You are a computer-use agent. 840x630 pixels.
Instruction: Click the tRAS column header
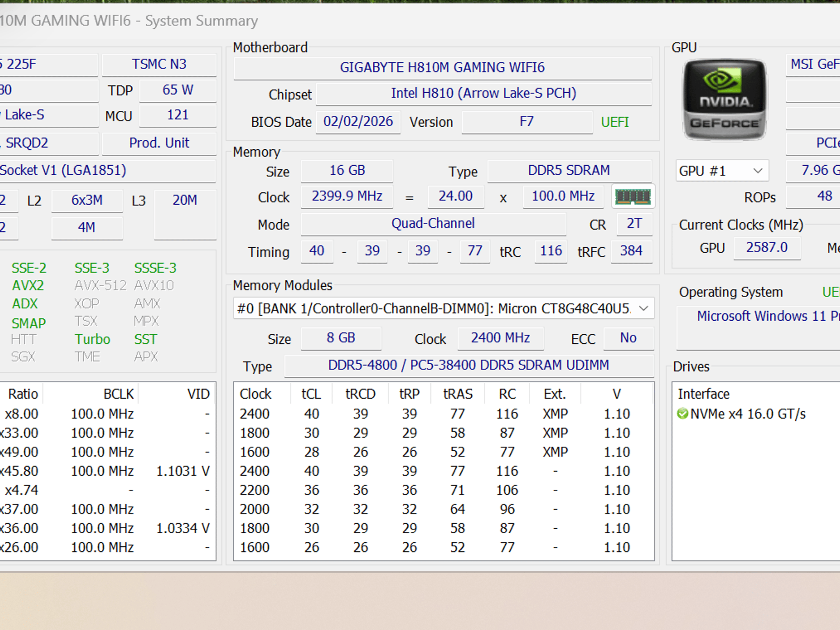tap(458, 394)
